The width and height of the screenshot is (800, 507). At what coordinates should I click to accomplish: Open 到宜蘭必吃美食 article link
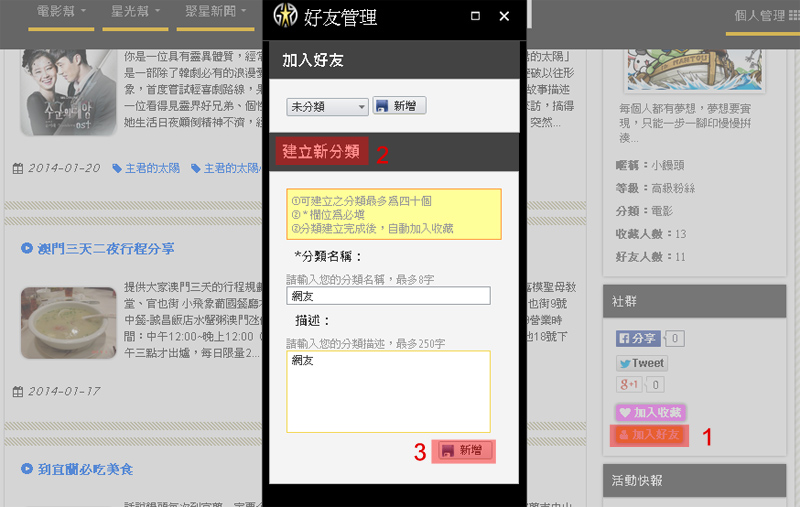[85, 469]
